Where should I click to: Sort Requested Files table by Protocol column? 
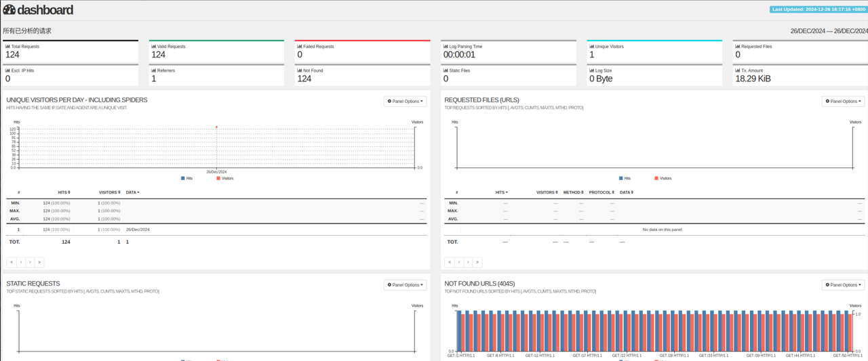(601, 192)
